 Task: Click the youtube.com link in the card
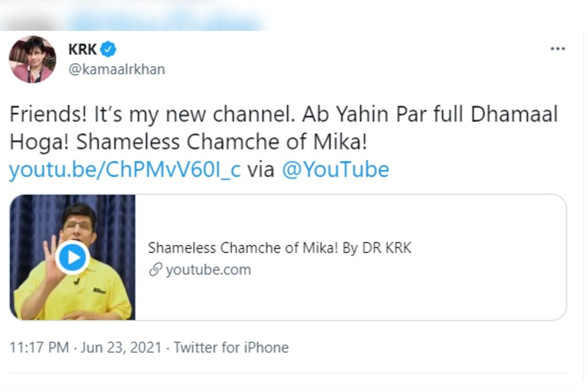(208, 269)
